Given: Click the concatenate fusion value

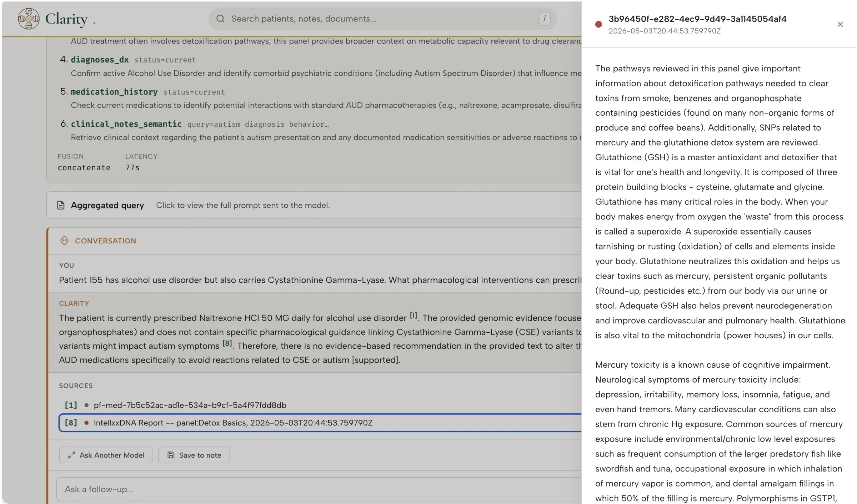Looking at the screenshot, I should [x=84, y=167].
